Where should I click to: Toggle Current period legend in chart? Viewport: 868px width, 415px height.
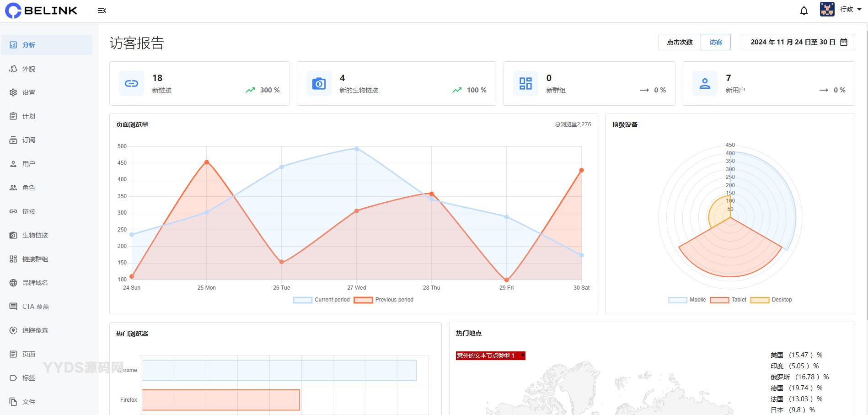321,300
